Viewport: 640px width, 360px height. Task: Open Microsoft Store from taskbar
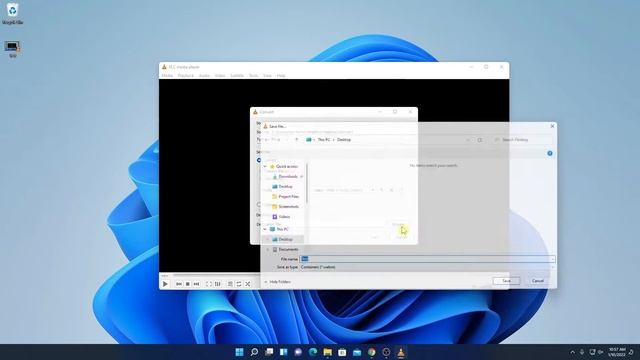point(342,352)
